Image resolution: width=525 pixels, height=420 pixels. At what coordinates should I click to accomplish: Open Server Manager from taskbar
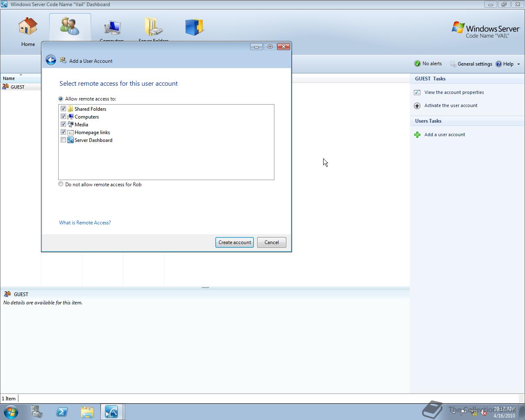click(37, 411)
